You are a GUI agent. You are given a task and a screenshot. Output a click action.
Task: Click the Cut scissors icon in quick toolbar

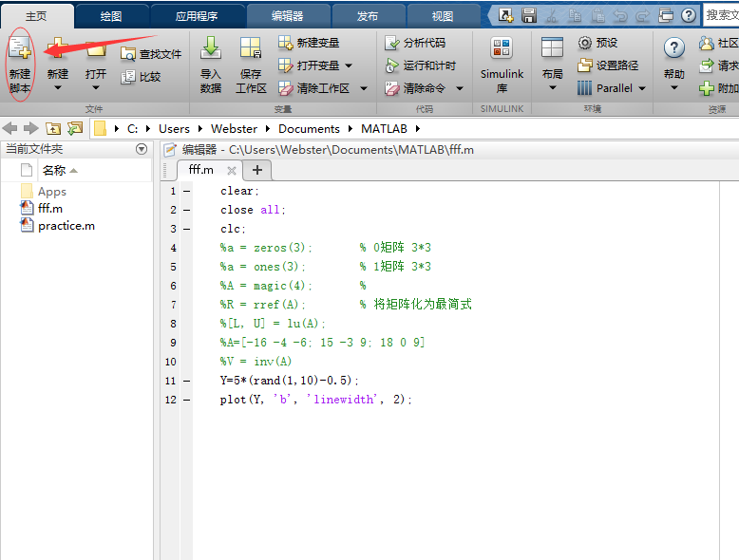pyautogui.click(x=552, y=16)
